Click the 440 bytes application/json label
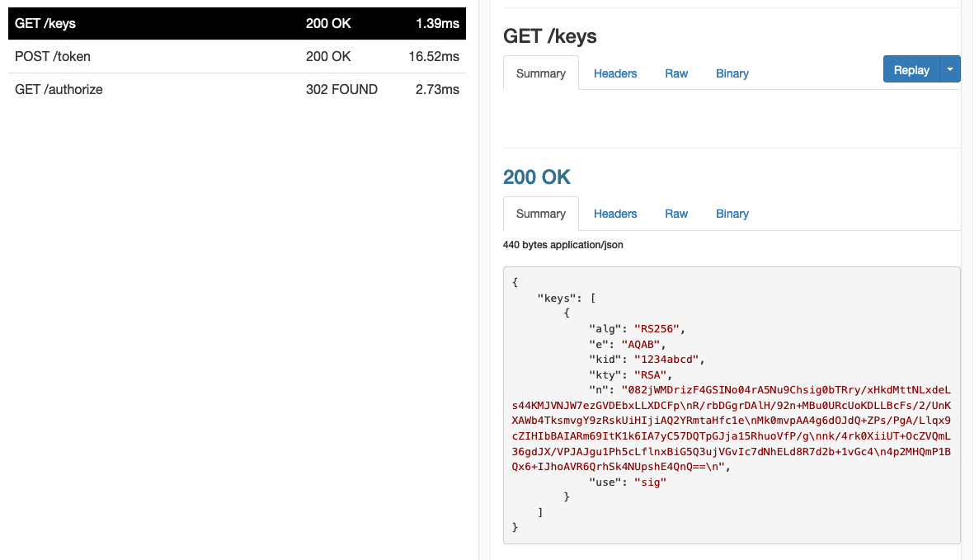 pos(562,245)
